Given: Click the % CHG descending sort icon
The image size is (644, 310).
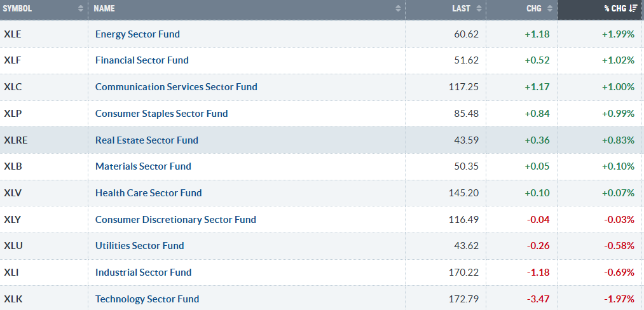Looking at the screenshot, I should [x=633, y=9].
